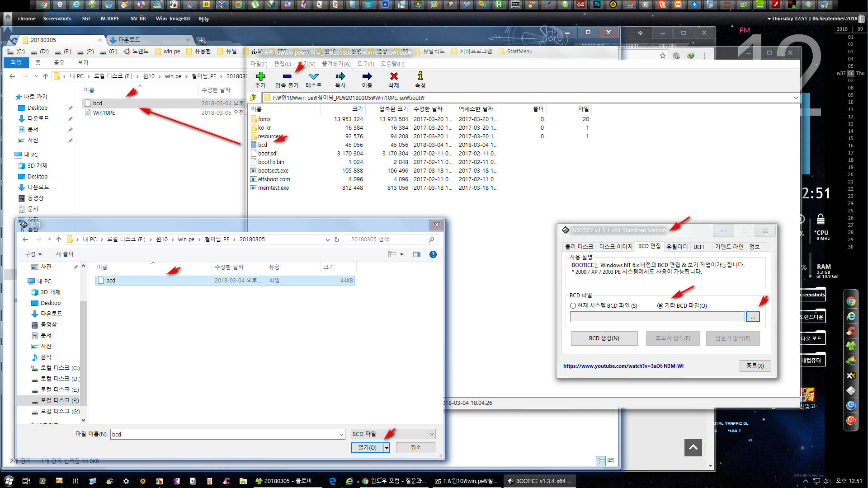Image resolution: width=868 pixels, height=488 pixels.
Task: Click the split arrow next to 열기(O)
Action: 387,448
